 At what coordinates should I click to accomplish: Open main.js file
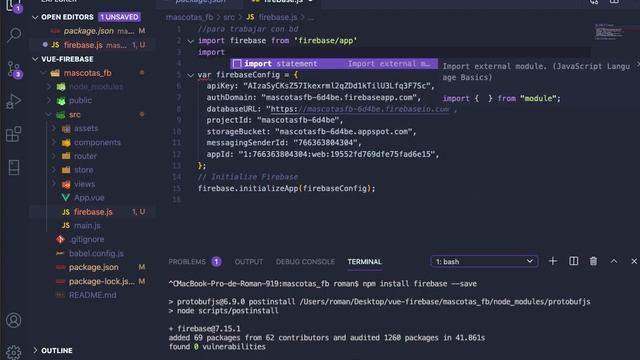[87, 225]
